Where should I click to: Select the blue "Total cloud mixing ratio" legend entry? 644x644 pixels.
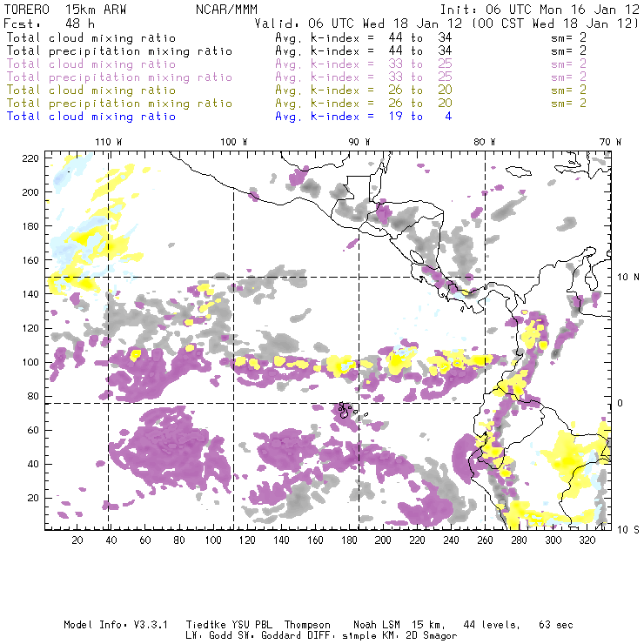(x=91, y=117)
